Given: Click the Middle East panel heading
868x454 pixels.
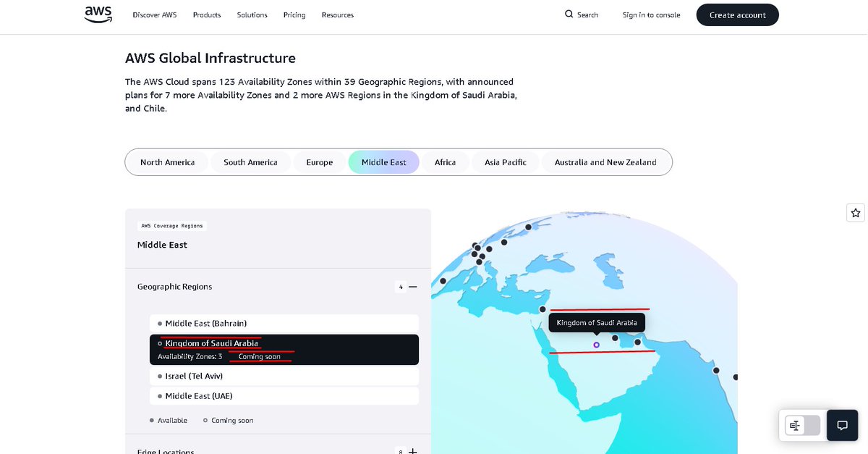Looking at the screenshot, I should tap(162, 245).
